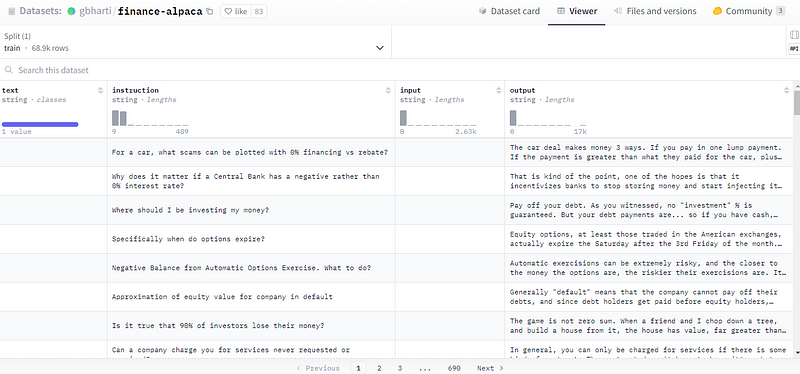Open output cell 'The car deal makes money 3 ways'

pyautogui.click(x=649, y=152)
